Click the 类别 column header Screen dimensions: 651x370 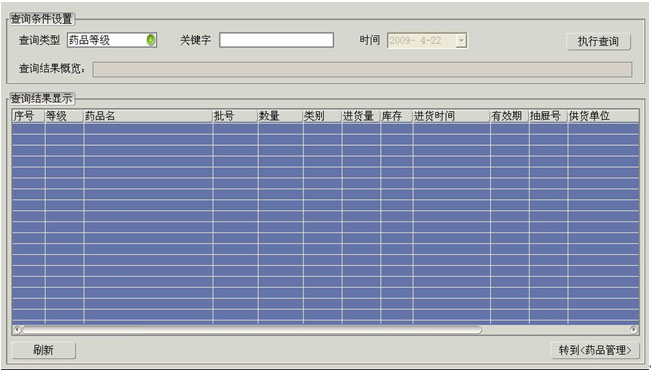322,116
